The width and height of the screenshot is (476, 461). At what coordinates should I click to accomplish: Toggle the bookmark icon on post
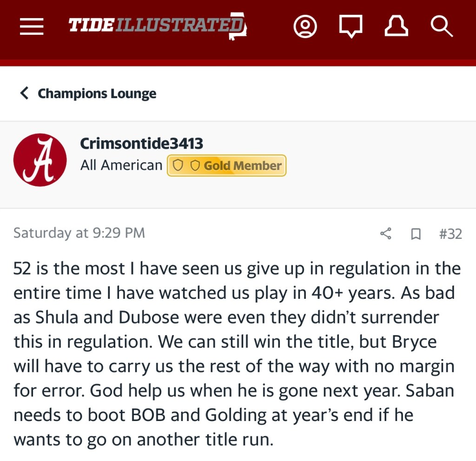[x=416, y=234]
